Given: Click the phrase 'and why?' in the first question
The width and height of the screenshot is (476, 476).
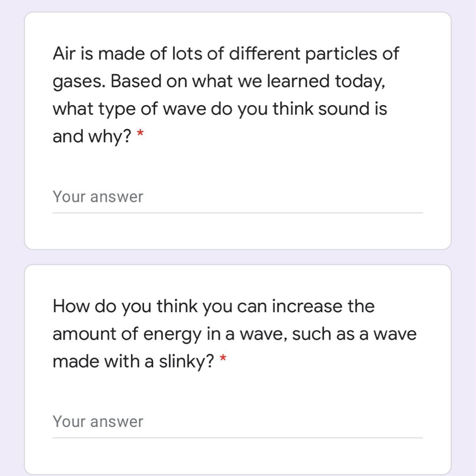Looking at the screenshot, I should click(x=92, y=136).
